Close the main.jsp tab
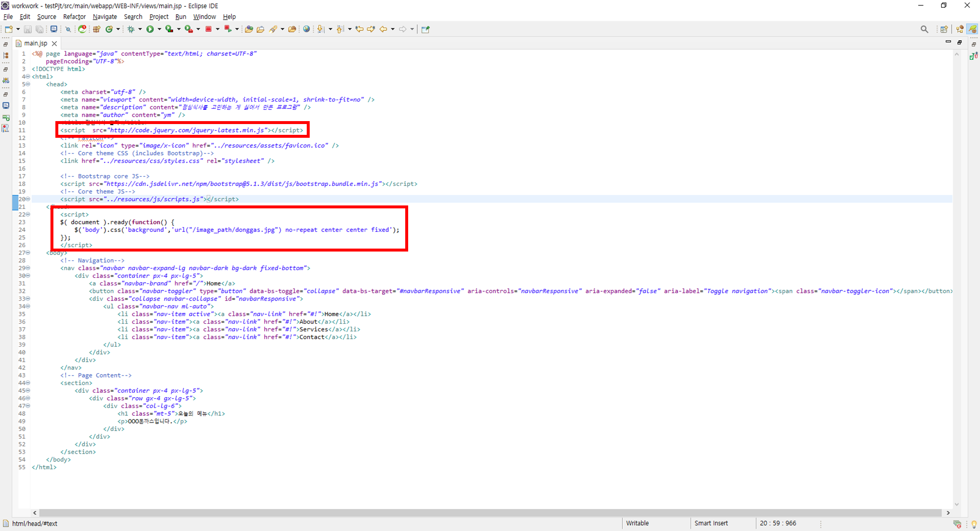The image size is (980, 531). [x=54, y=44]
